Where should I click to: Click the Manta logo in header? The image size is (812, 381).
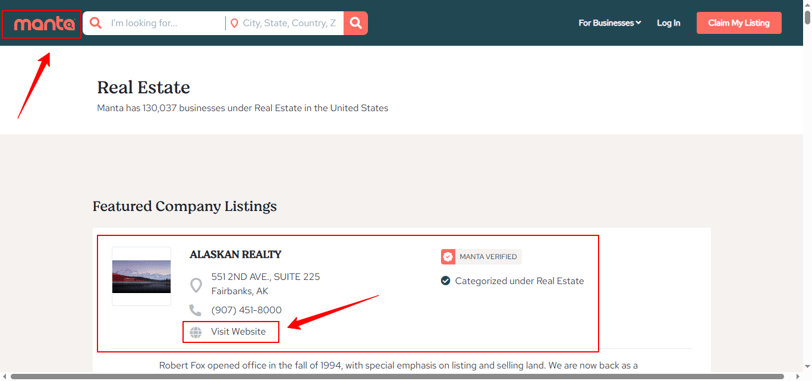click(x=45, y=24)
